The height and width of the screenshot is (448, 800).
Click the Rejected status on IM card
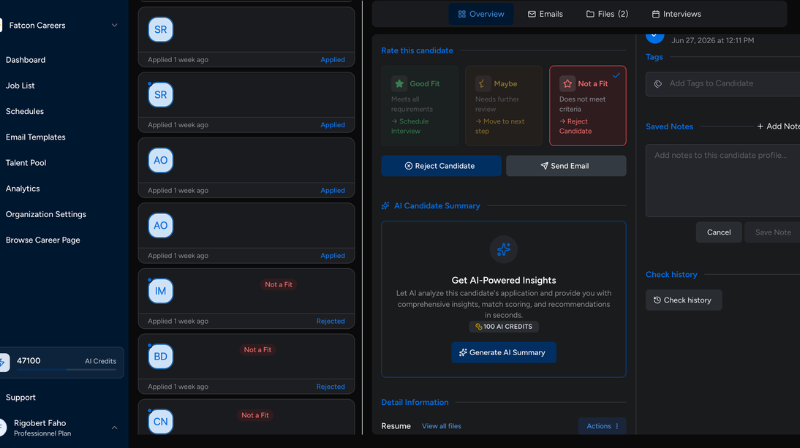click(330, 321)
